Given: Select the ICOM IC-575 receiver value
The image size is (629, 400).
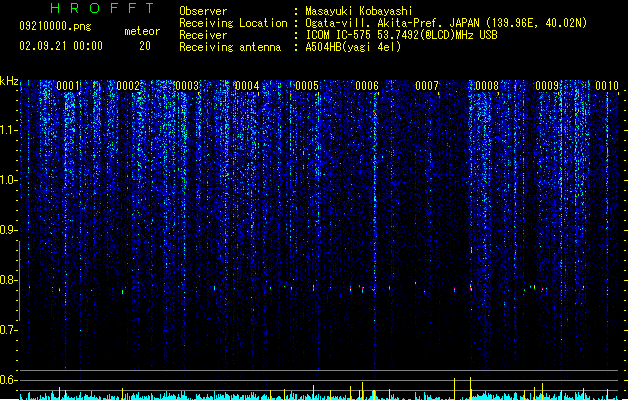Looking at the screenshot, I should click(x=401, y=35).
